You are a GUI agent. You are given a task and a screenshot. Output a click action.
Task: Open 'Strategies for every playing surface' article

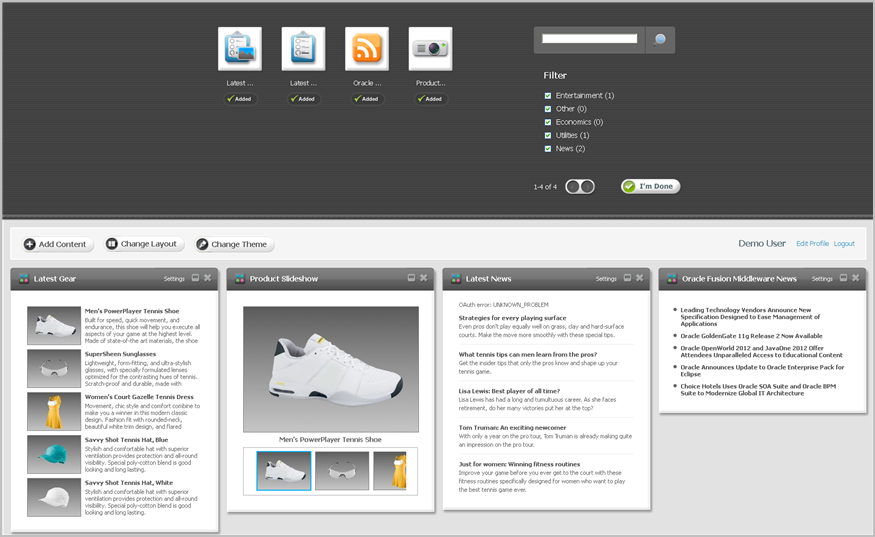point(512,318)
